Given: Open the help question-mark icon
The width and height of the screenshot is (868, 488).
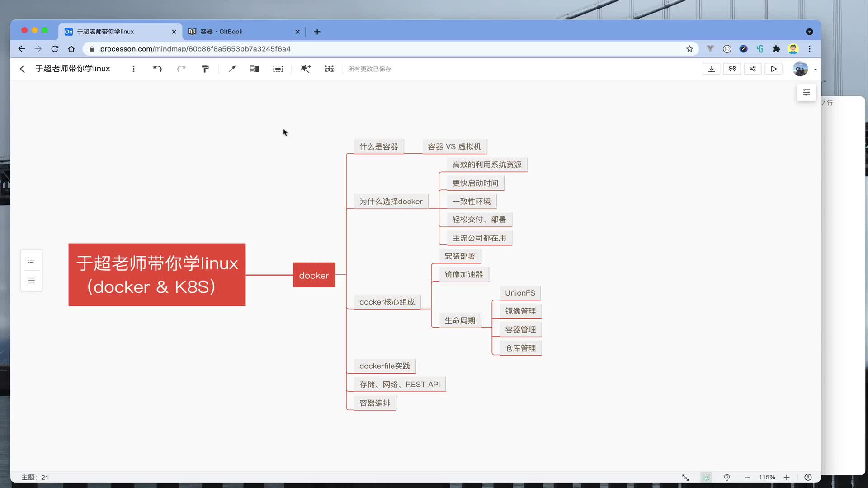Looking at the screenshot, I should (808, 478).
